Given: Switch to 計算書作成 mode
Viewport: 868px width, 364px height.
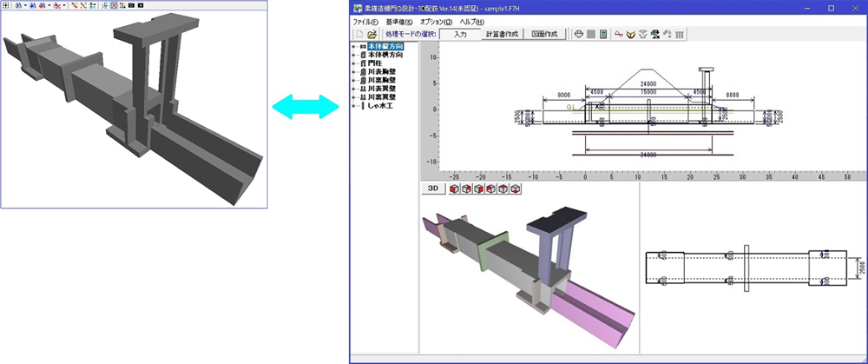Looking at the screenshot, I should [x=502, y=35].
